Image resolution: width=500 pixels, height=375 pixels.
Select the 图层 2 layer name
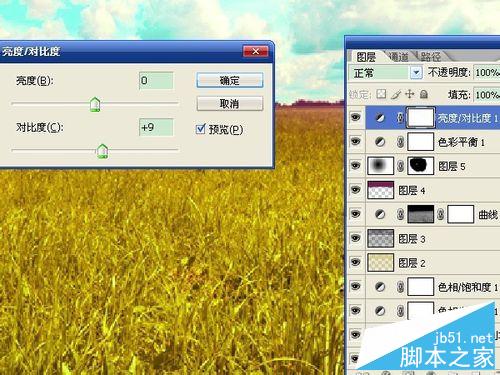click(x=412, y=263)
